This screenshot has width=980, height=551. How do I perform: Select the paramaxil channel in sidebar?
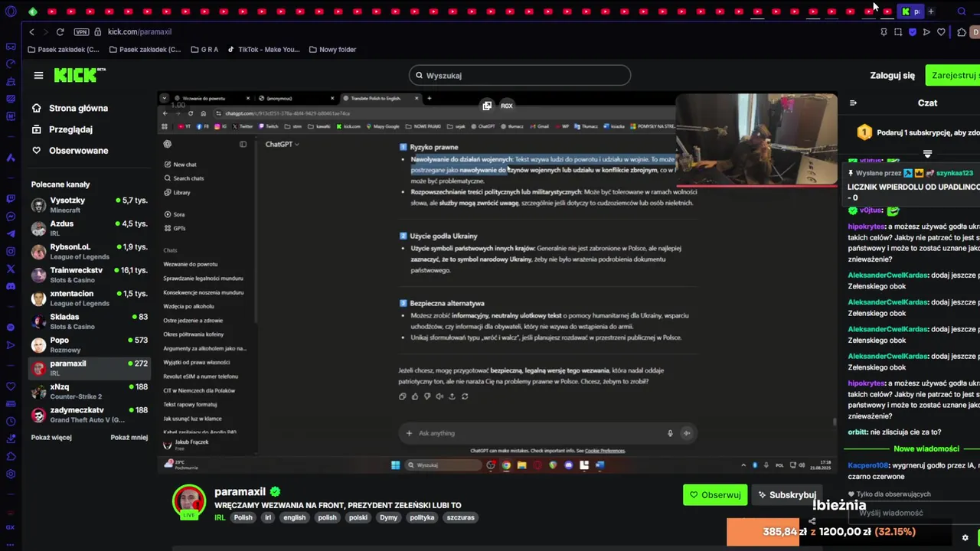point(90,368)
